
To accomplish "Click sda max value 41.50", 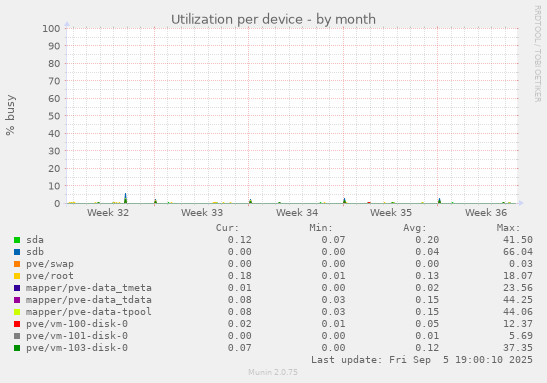I will point(518,240).
